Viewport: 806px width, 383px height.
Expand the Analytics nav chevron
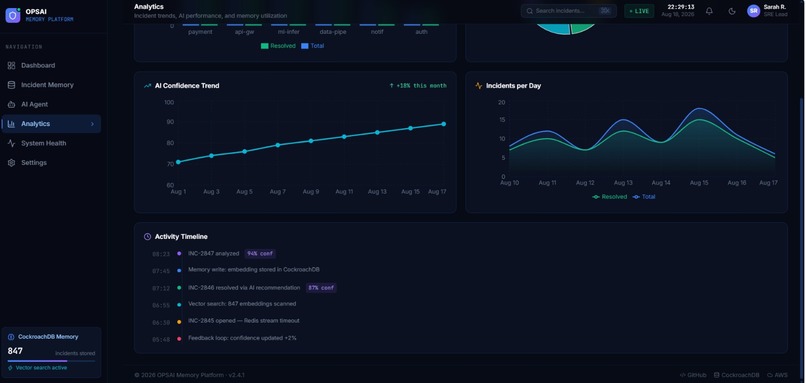(x=93, y=124)
